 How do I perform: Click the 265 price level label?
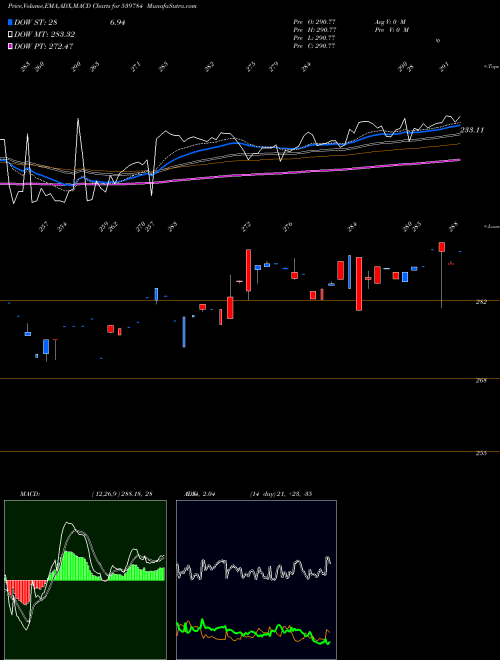[482, 380]
